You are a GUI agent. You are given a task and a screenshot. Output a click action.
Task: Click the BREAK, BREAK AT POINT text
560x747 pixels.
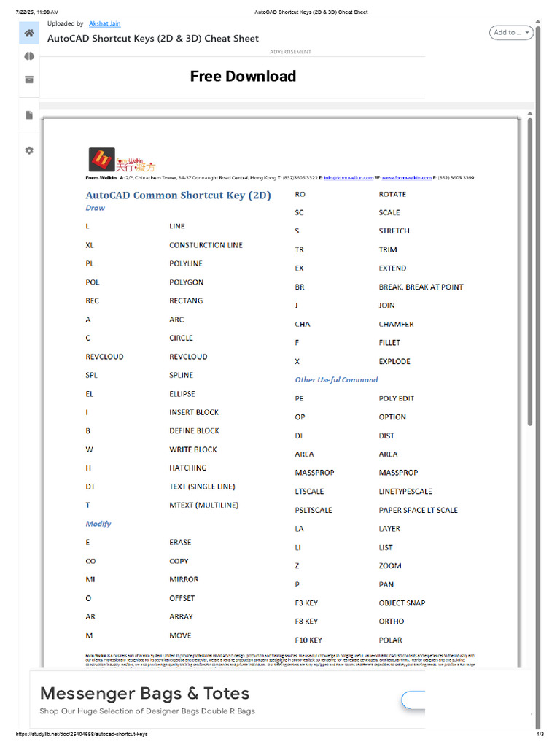click(421, 287)
